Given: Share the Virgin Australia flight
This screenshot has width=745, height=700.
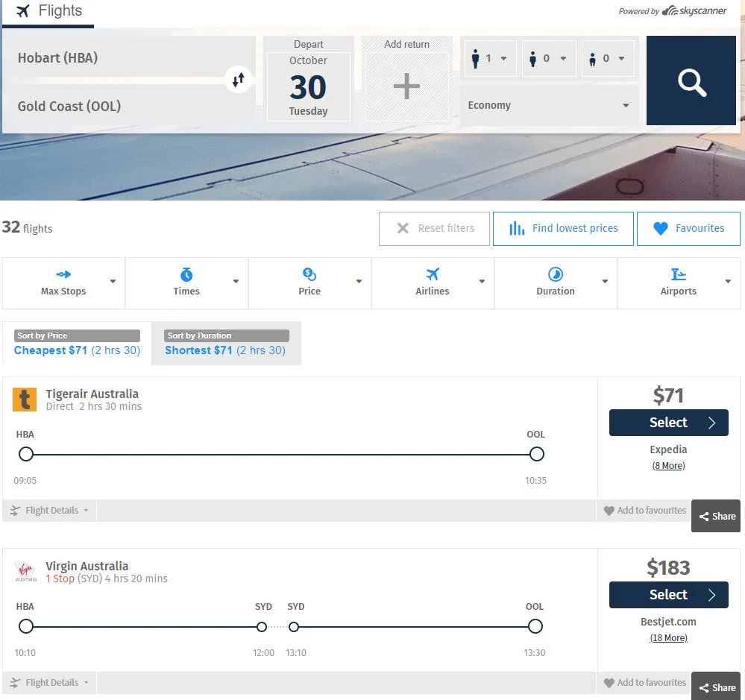Looking at the screenshot, I should [716, 687].
